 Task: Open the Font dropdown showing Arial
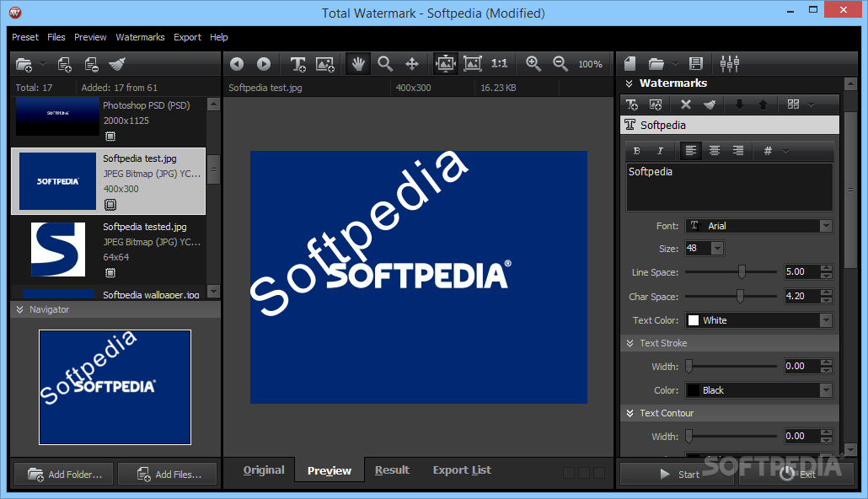(758, 226)
